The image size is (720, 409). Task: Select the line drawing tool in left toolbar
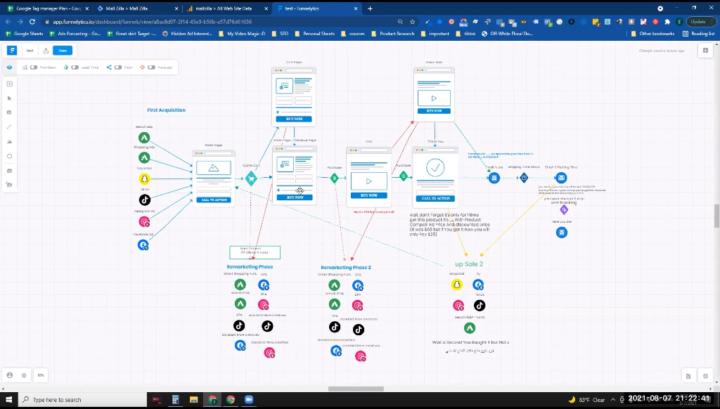click(x=10, y=127)
